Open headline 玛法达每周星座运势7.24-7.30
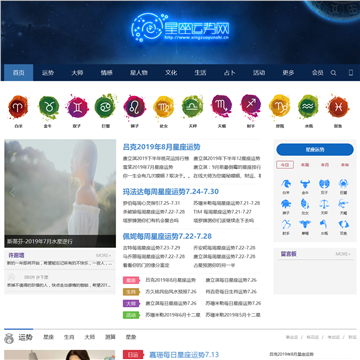Viewport: 360px width, 360px height. point(171,192)
